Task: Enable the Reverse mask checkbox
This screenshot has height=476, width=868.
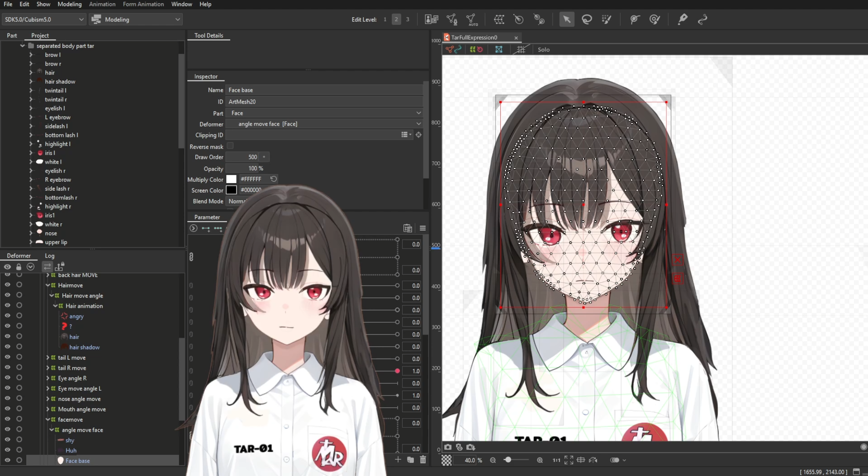Action: tap(230, 146)
